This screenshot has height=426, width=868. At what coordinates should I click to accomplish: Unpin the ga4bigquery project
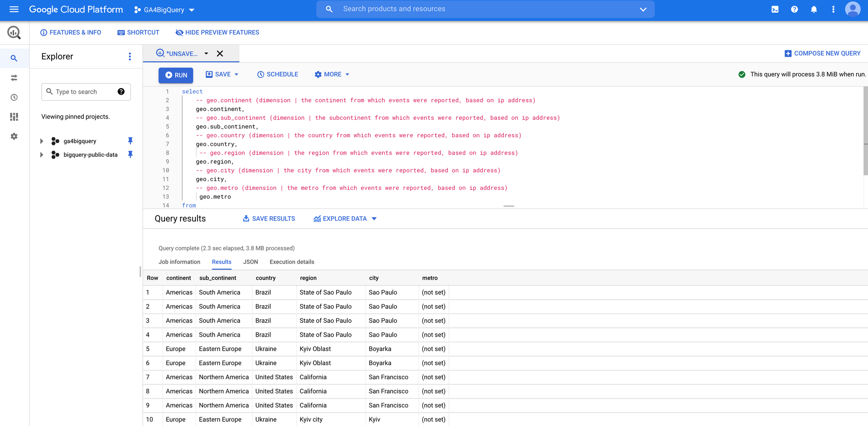[130, 141]
